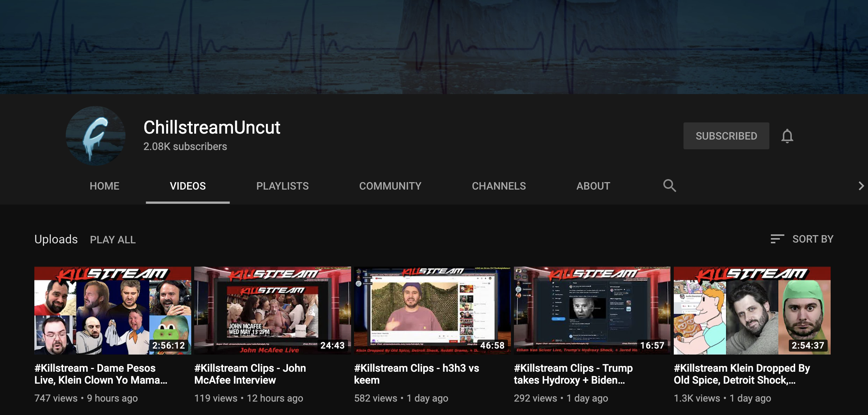Screen dimensions: 868x415
Task: Click Play All for uploads
Action: point(113,240)
